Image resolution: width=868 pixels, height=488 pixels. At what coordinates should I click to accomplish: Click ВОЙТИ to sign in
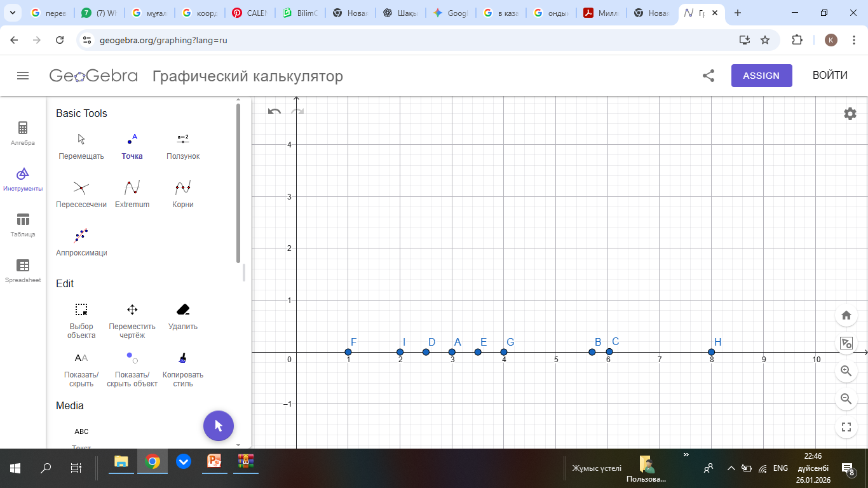[830, 76]
